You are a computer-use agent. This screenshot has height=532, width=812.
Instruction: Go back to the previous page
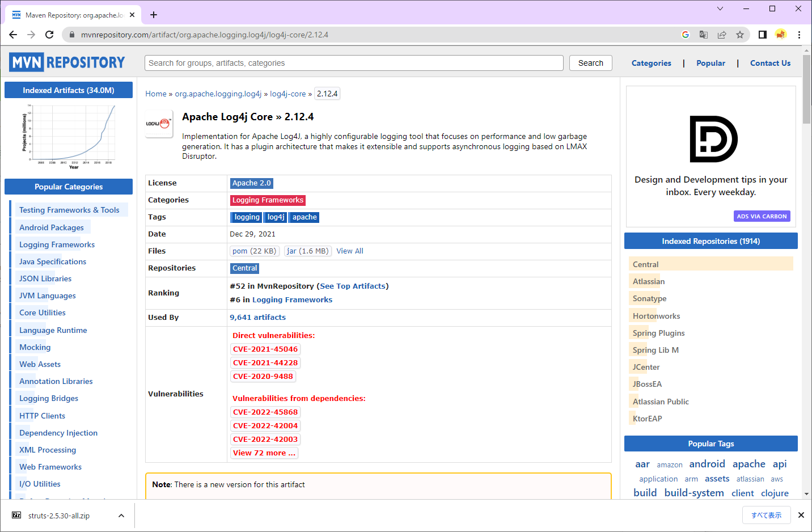coord(13,35)
